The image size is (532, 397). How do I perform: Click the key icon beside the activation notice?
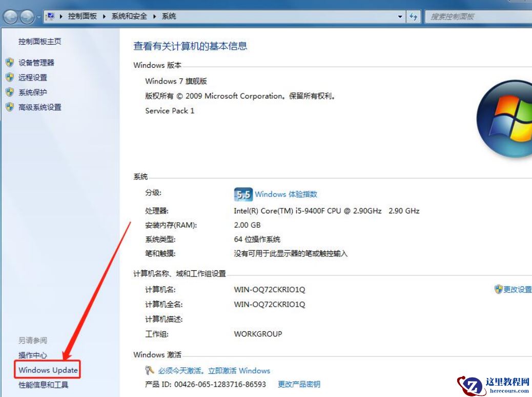pyautogui.click(x=149, y=370)
